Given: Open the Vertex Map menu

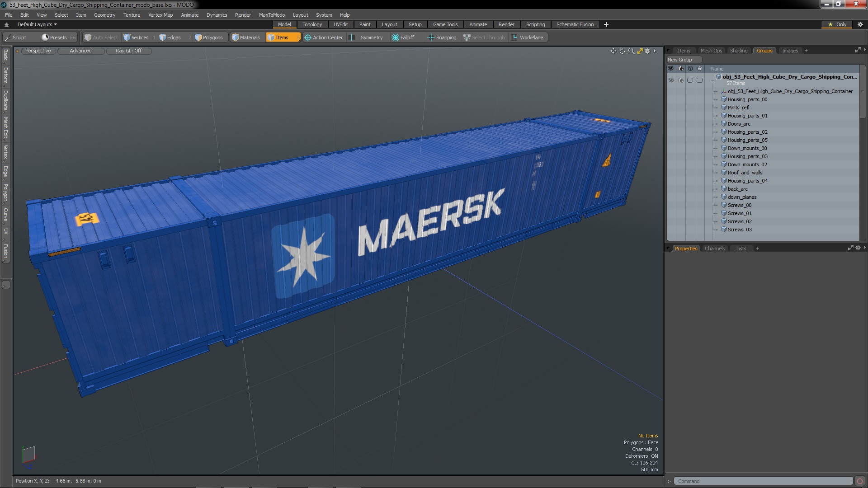Looking at the screenshot, I should [160, 15].
